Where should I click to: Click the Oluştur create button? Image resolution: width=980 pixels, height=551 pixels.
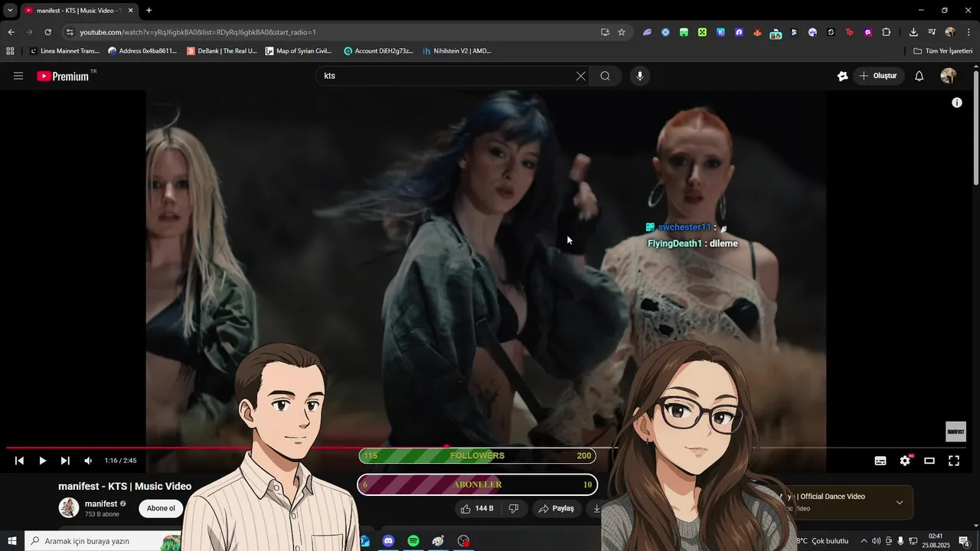(x=877, y=76)
